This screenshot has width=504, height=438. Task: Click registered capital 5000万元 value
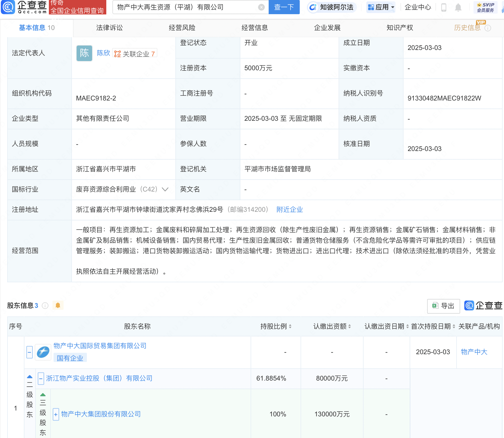pyautogui.click(x=258, y=68)
